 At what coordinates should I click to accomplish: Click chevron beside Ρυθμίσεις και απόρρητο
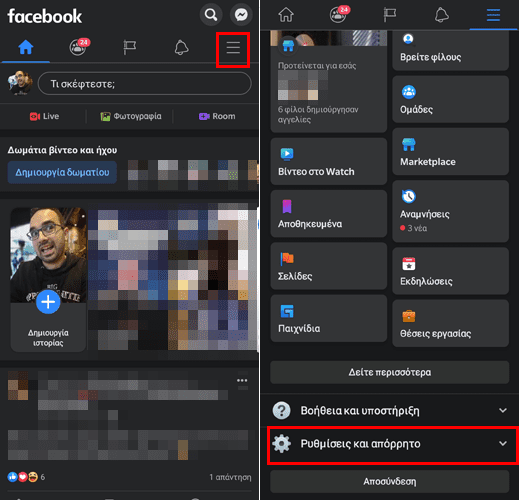[503, 444]
